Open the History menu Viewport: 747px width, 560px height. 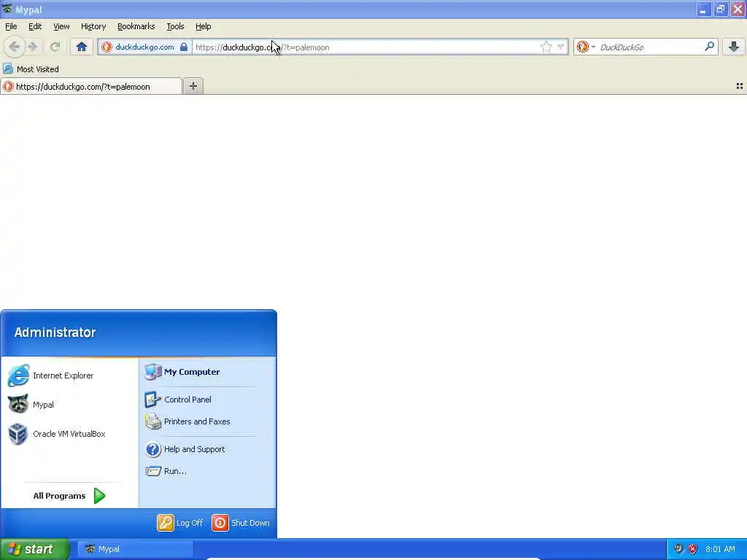(x=93, y=26)
